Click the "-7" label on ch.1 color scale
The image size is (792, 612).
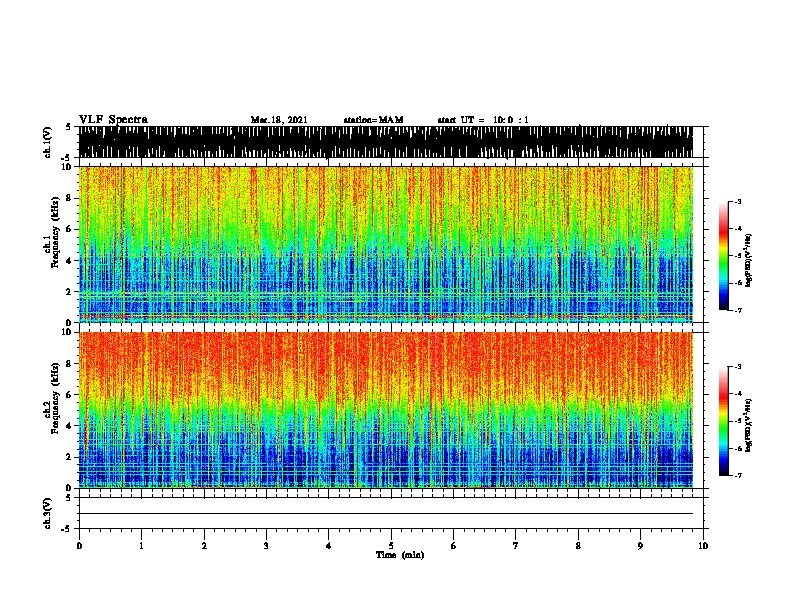tap(737, 310)
